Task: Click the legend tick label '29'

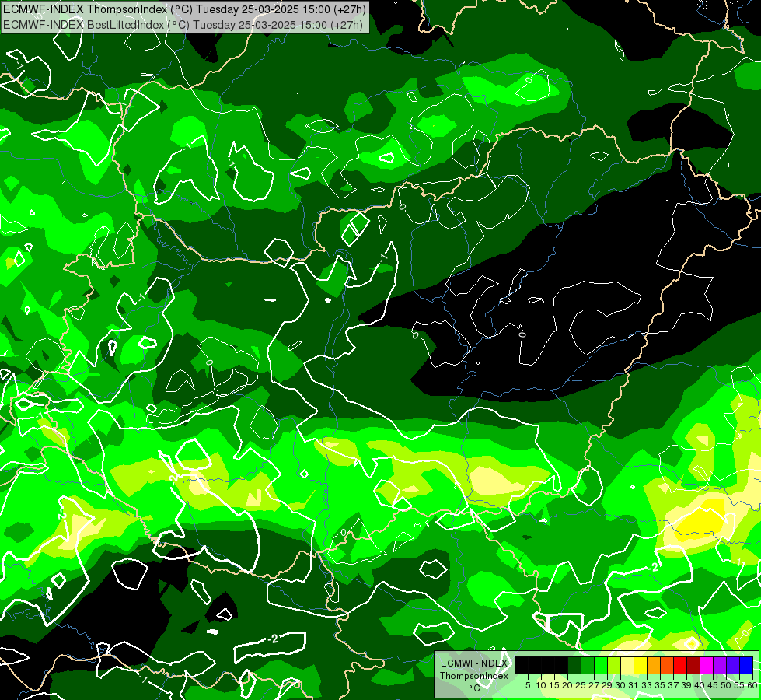Action: pyautogui.click(x=608, y=685)
